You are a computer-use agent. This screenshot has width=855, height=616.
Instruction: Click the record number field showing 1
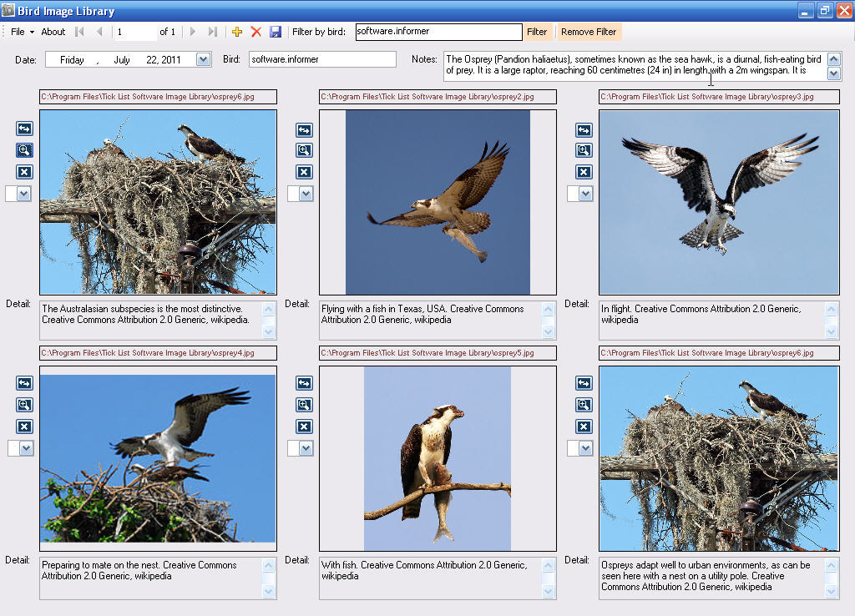click(x=134, y=32)
